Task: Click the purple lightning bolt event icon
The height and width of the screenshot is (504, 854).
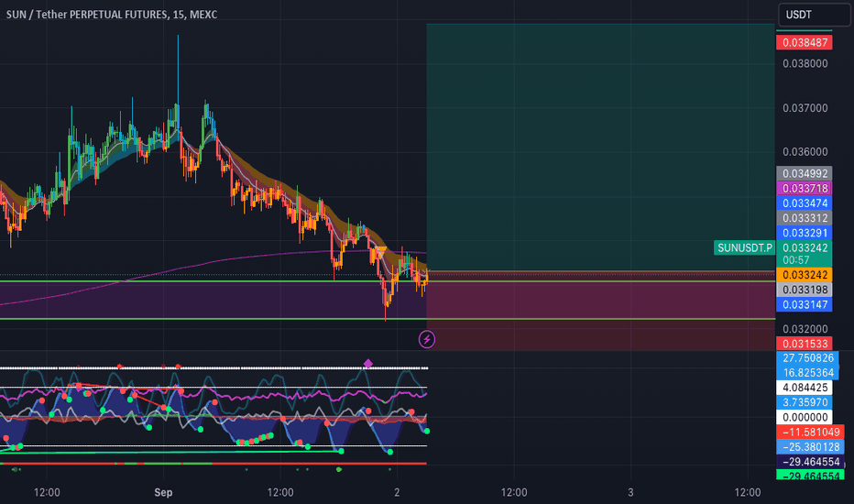Action: pos(426,339)
